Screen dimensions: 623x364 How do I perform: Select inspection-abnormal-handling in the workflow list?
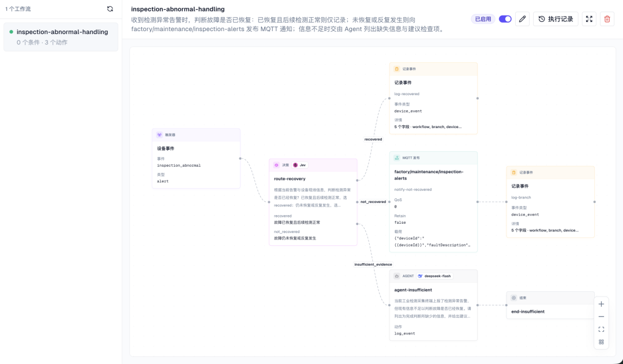pos(61,37)
